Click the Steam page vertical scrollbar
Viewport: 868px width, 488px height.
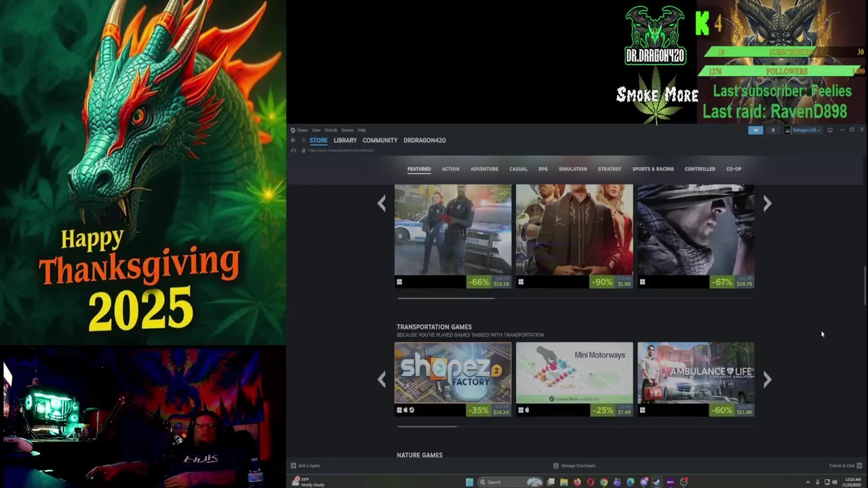point(865,287)
